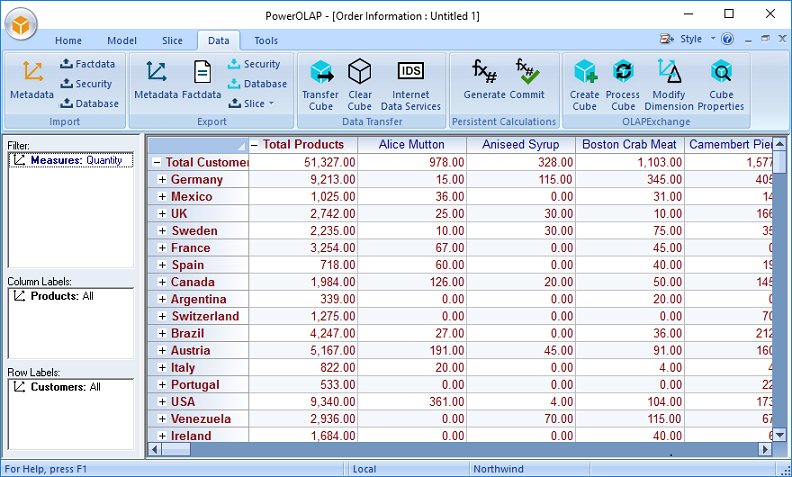Expand the Mexico row
This screenshot has height=477, width=792.
[162, 197]
